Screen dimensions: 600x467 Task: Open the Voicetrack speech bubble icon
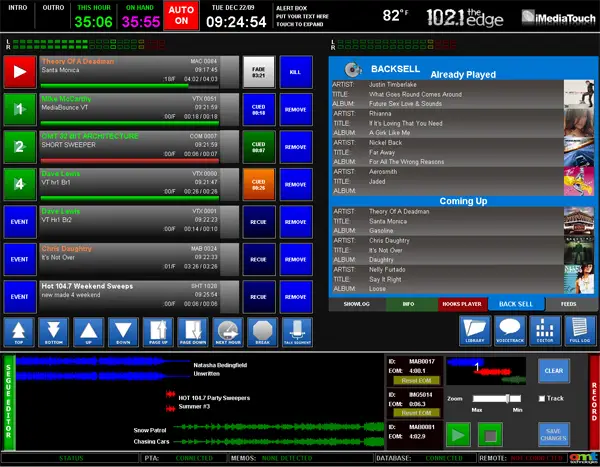coord(510,330)
